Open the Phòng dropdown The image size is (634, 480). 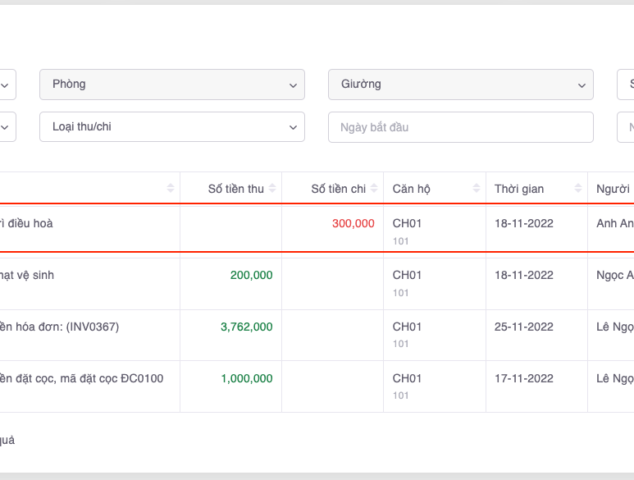click(171, 85)
